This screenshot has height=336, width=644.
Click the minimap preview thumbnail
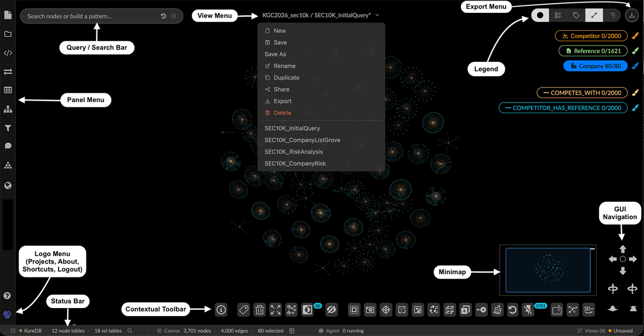547,270
